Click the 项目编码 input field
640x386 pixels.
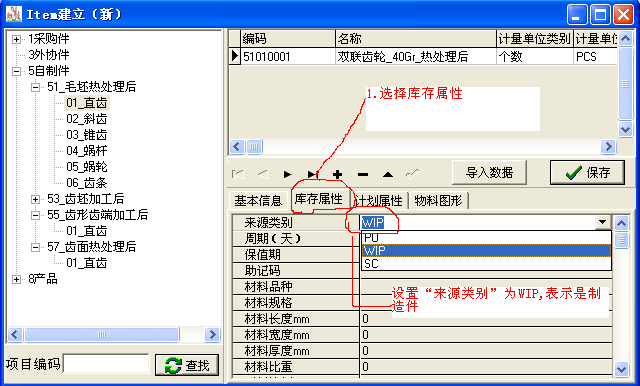click(107, 364)
